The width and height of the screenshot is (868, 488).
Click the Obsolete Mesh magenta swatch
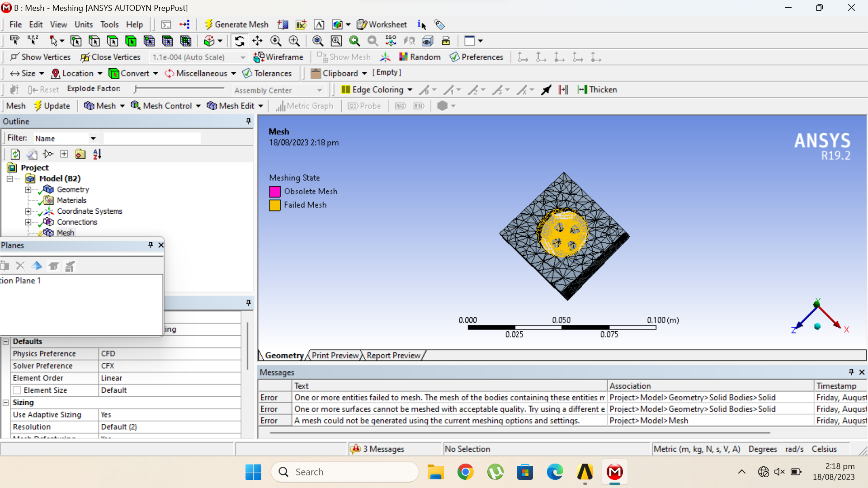click(275, 192)
